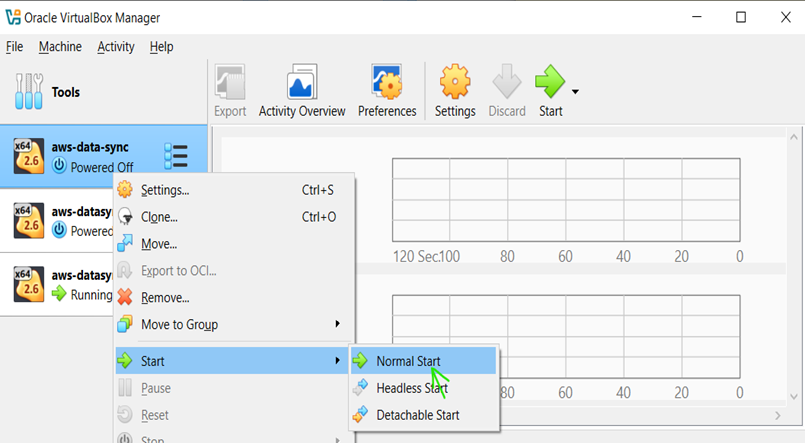Choose Export to OCI... in context menu
The image size is (805, 443).
[234, 271]
